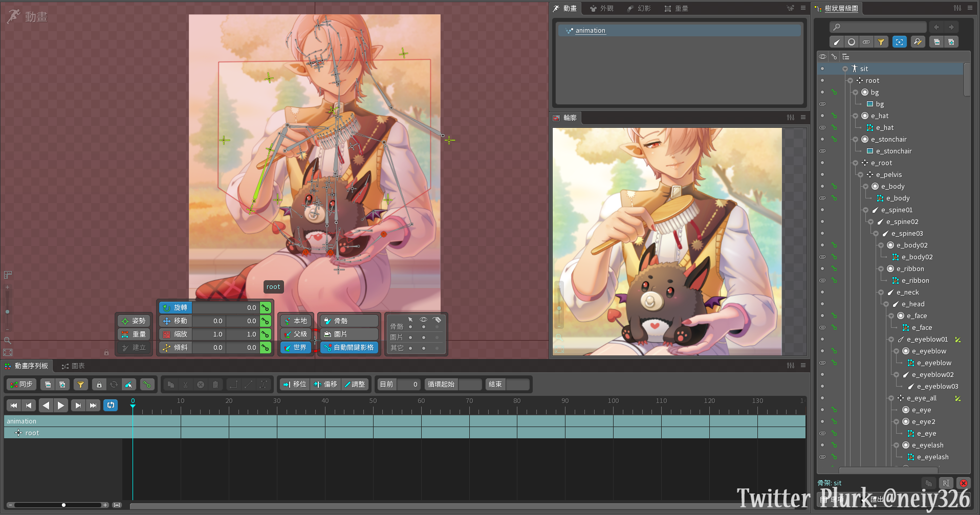Click the find and replace icon in the tree
Image resolution: width=980 pixels, height=515 pixels.
click(917, 42)
